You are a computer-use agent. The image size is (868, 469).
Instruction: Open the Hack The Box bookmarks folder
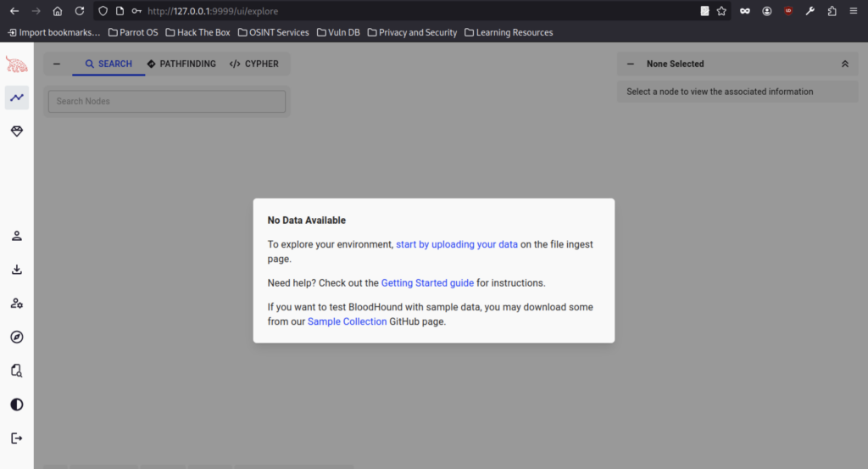pos(198,33)
